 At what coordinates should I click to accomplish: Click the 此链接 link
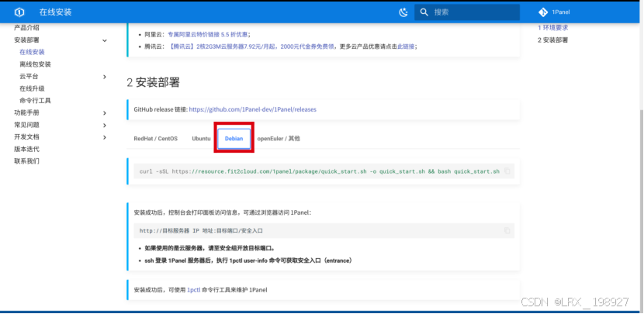click(x=406, y=47)
